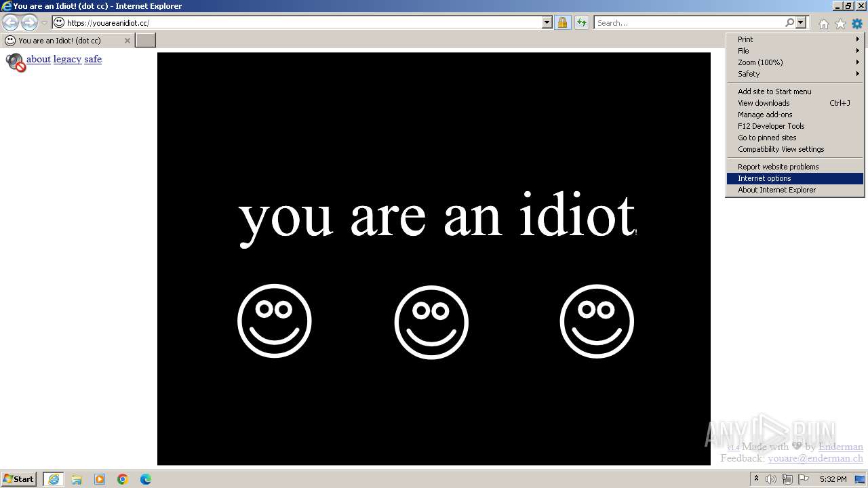Image resolution: width=868 pixels, height=488 pixels.
Task: Click the smiley site icon in address bar
Action: pos(59,22)
